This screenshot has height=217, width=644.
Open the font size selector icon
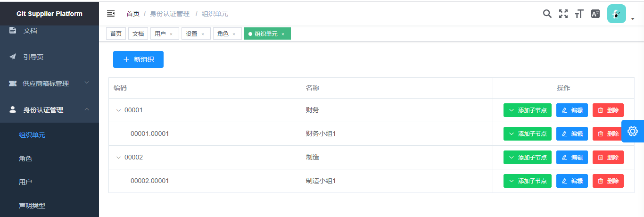(x=579, y=14)
